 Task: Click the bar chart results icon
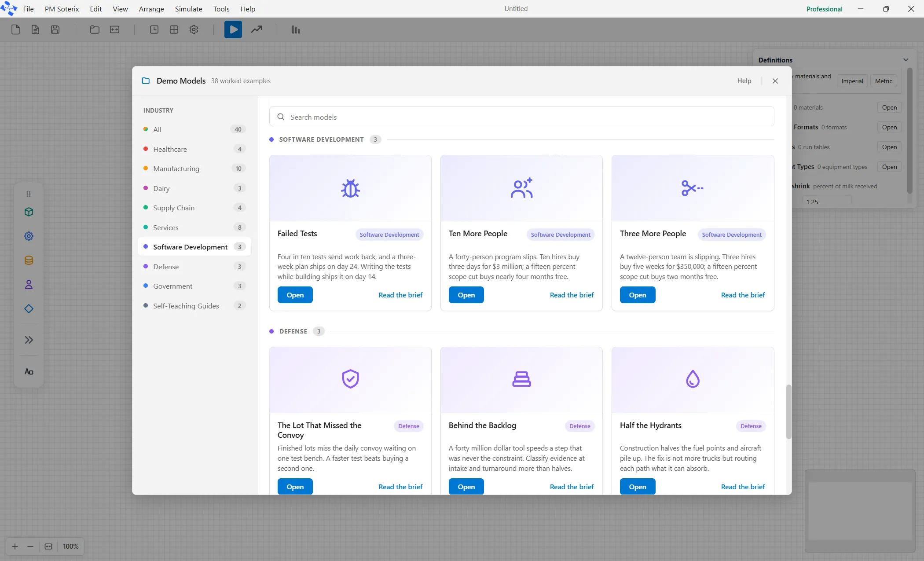(x=296, y=29)
